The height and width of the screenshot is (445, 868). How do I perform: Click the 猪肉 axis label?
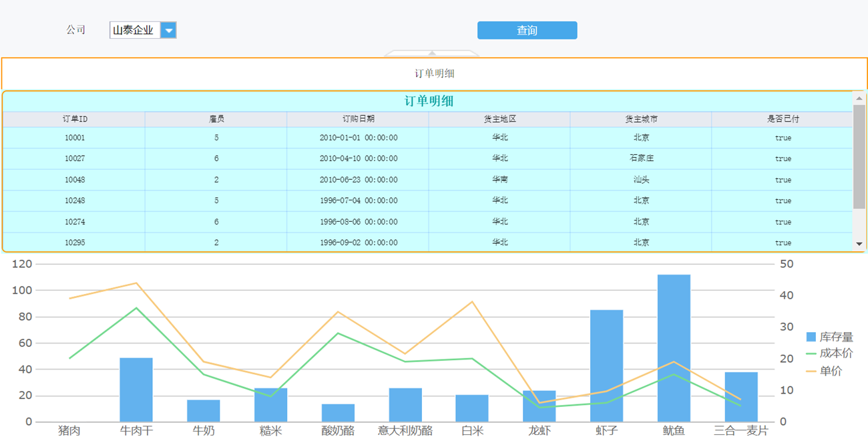tap(69, 431)
